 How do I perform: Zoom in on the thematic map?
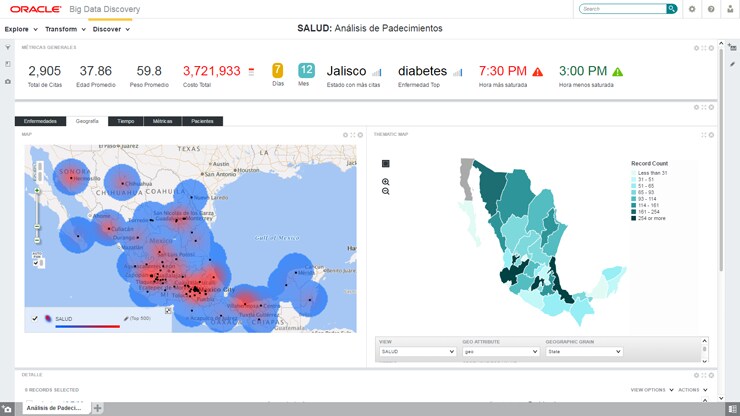pyautogui.click(x=386, y=182)
